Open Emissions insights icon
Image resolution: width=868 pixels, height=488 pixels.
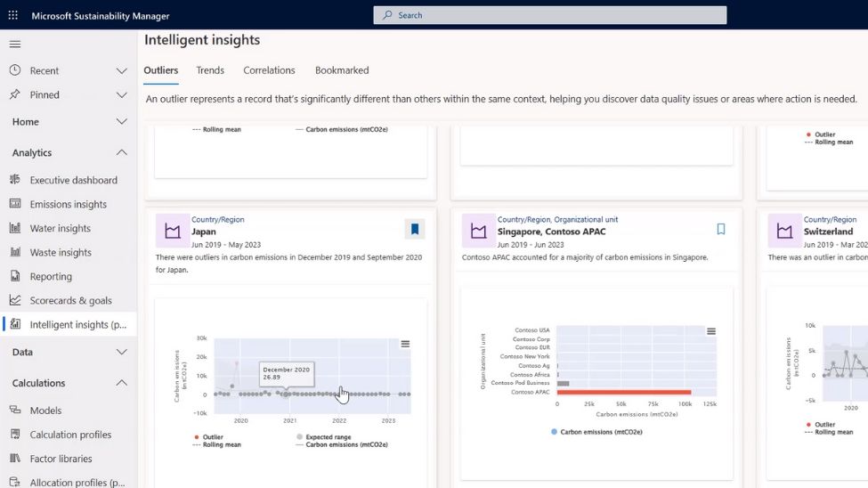(x=15, y=204)
